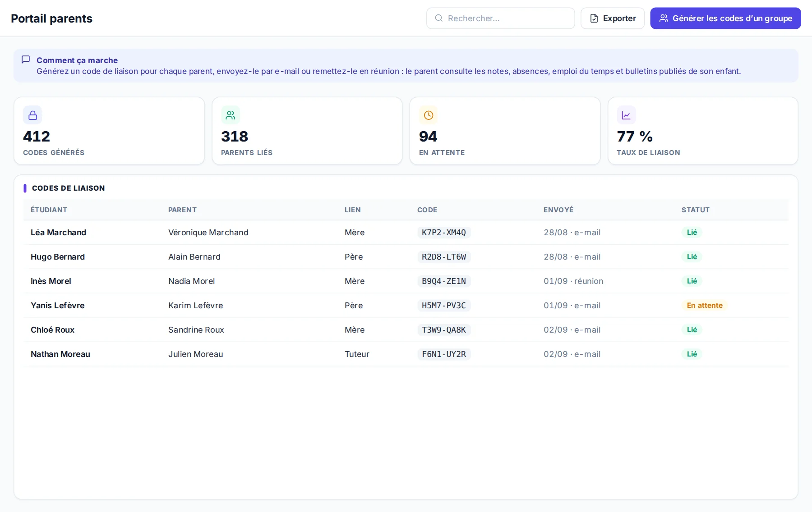Open student Chloé Roux
This screenshot has width=812, height=512.
tap(52, 330)
